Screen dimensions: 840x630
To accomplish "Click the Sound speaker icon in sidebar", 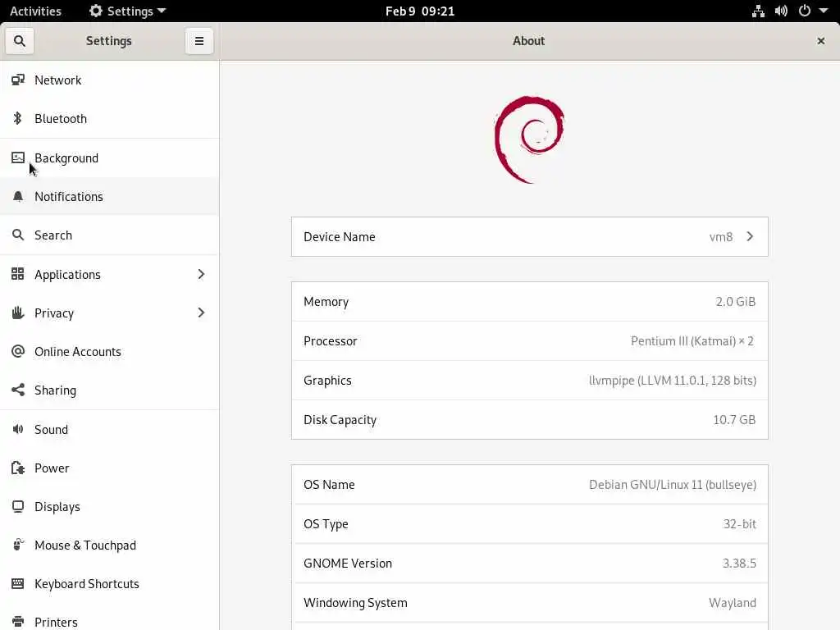I will (18, 429).
